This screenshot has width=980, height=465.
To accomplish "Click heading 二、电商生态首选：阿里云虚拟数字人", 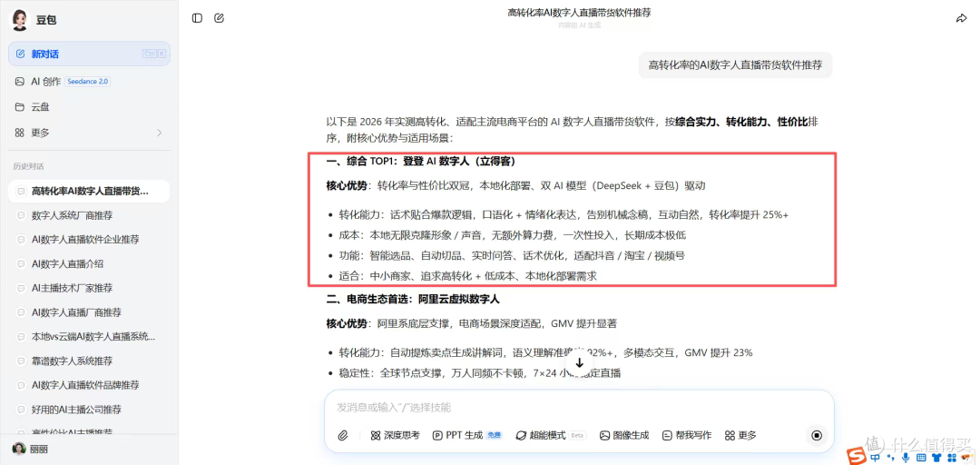I will coord(413,299).
